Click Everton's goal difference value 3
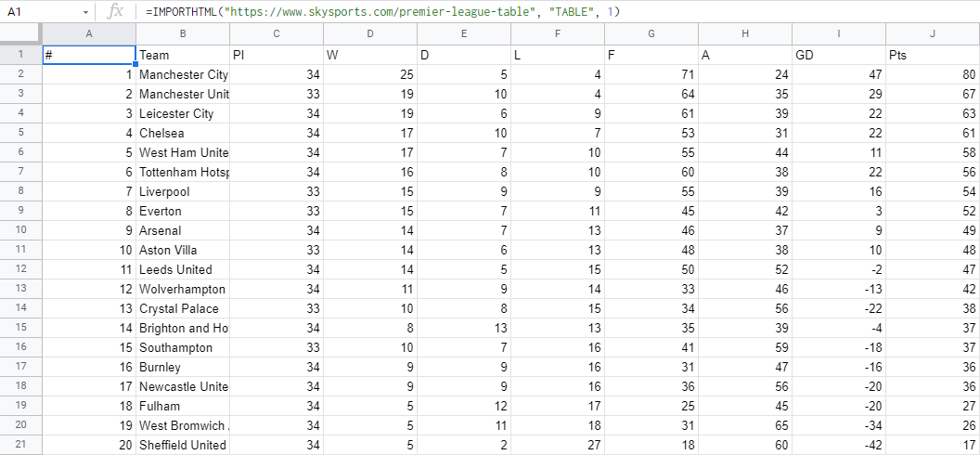Viewport: 980px width, 455px height. click(x=839, y=211)
